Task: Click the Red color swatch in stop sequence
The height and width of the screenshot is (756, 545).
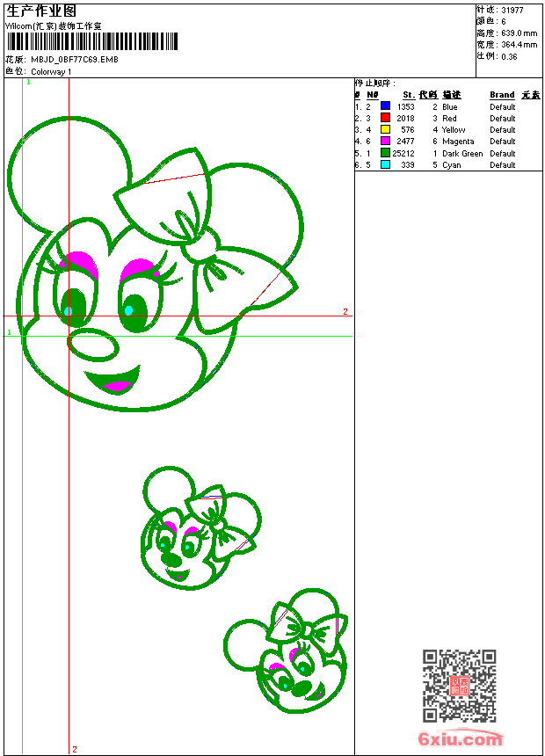Action: [x=385, y=118]
